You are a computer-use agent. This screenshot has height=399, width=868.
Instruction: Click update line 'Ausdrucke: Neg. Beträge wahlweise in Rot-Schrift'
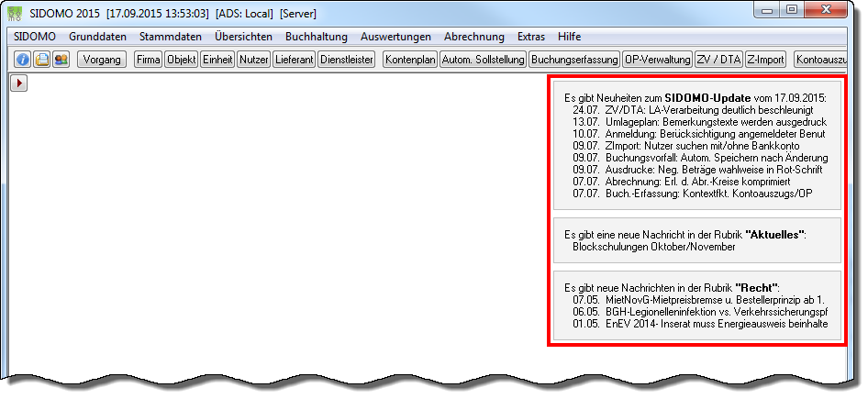714,170
